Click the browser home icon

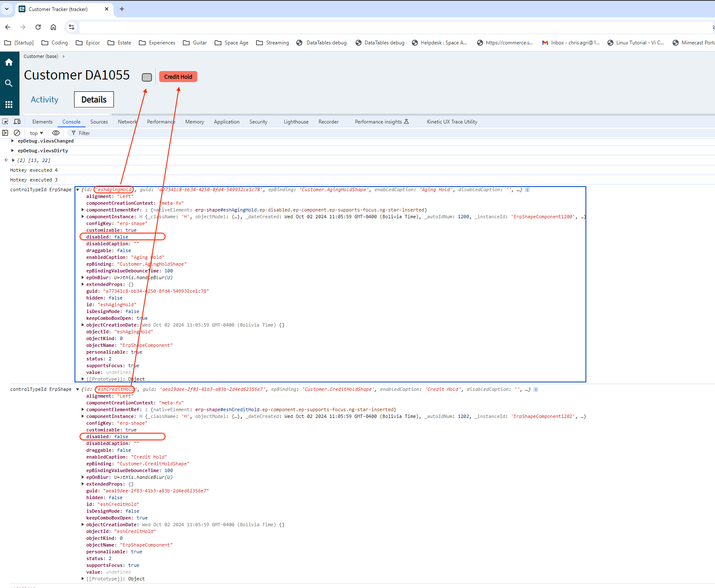tap(53, 27)
